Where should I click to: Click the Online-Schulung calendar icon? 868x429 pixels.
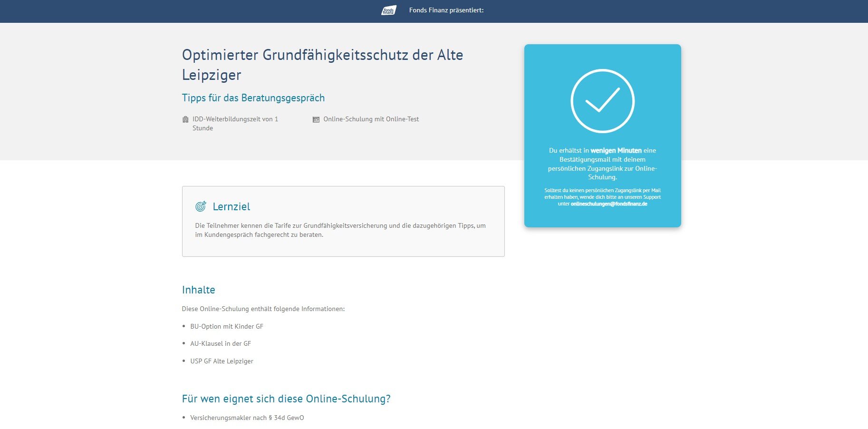pyautogui.click(x=316, y=119)
